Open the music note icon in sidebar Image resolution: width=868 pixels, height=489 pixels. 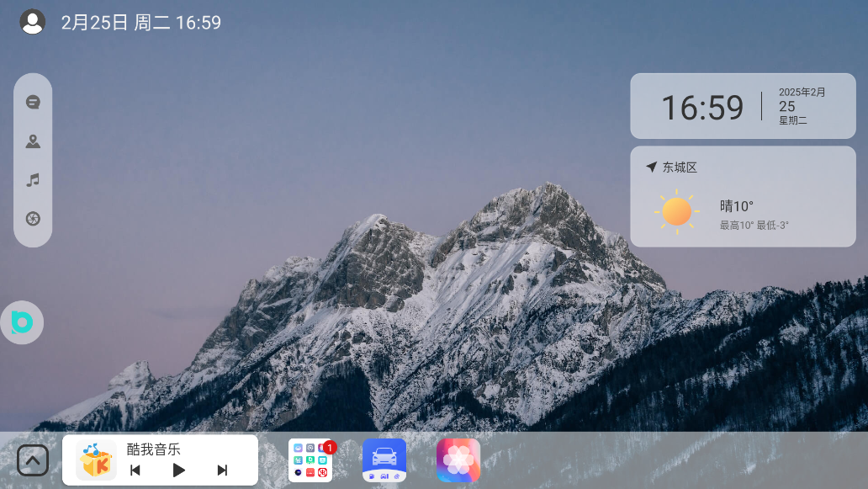click(x=33, y=180)
